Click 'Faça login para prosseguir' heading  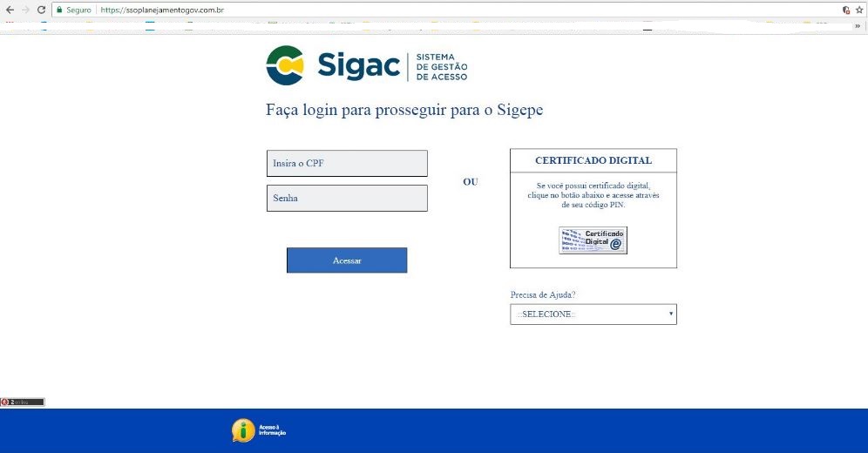click(x=404, y=110)
